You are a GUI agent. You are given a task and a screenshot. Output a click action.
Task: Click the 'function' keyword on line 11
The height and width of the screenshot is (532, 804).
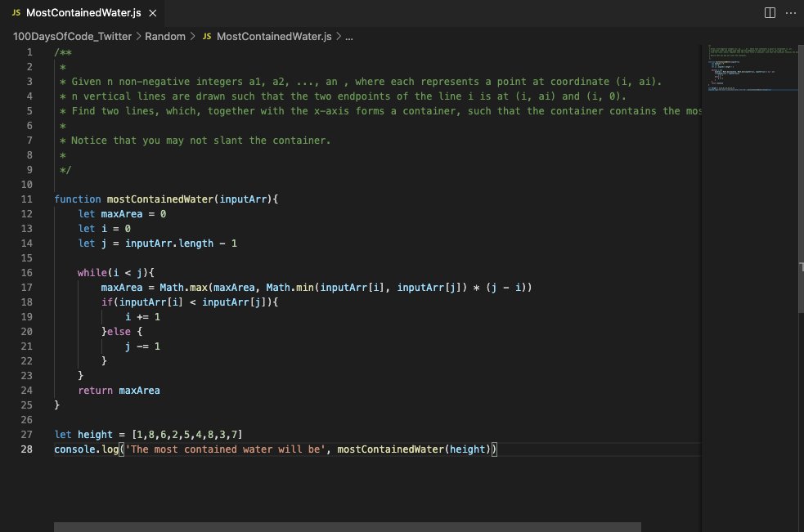[78, 199]
